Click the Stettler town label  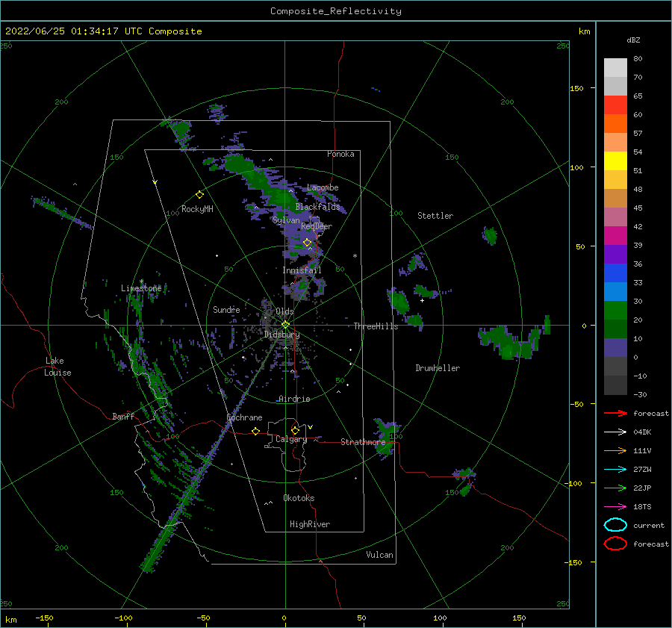435,216
